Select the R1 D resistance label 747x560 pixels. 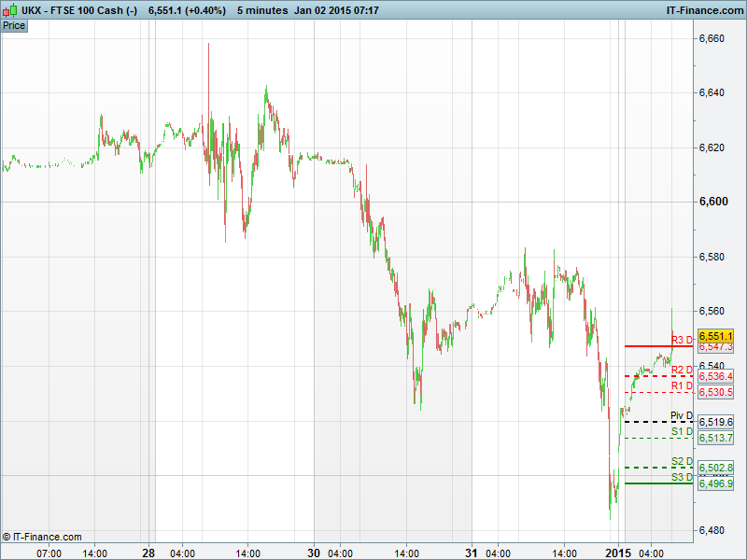(x=682, y=385)
